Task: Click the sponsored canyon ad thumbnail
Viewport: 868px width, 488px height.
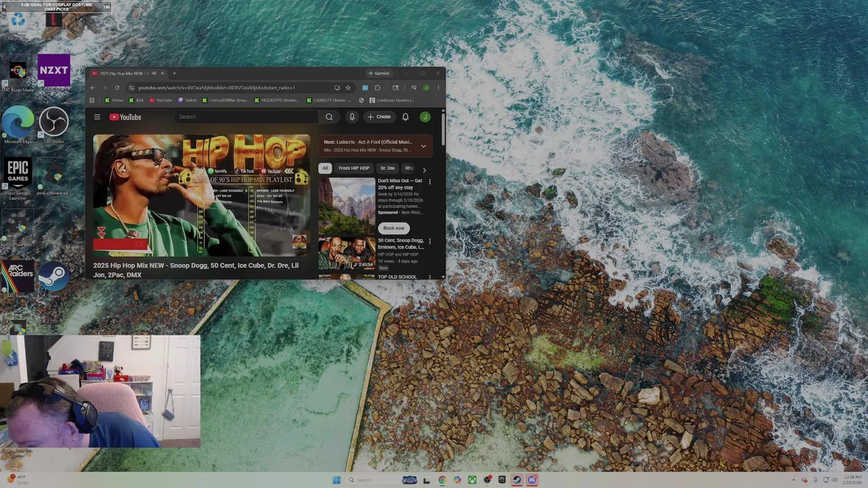Action: coord(347,205)
